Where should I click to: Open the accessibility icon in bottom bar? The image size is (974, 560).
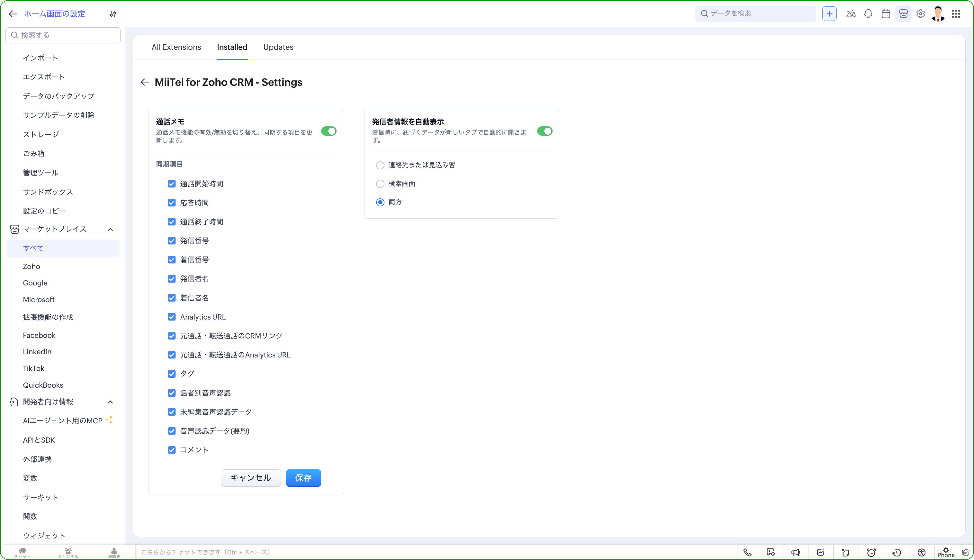point(921,552)
